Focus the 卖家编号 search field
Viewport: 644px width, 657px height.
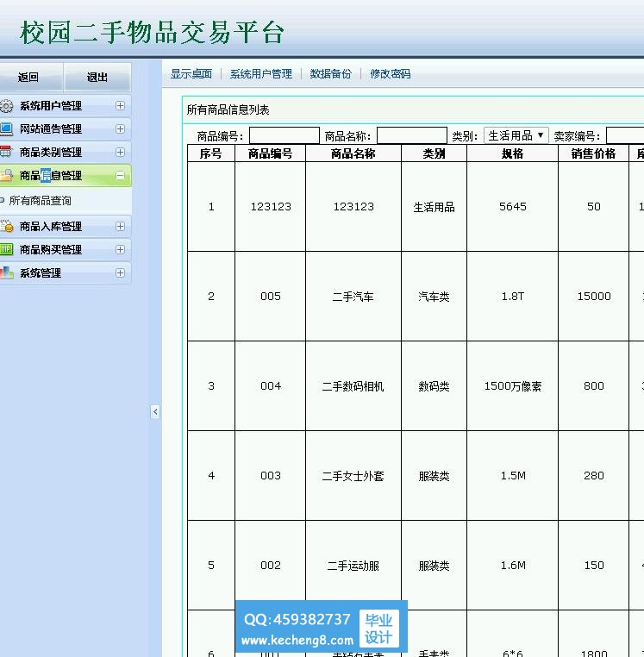[625, 135]
